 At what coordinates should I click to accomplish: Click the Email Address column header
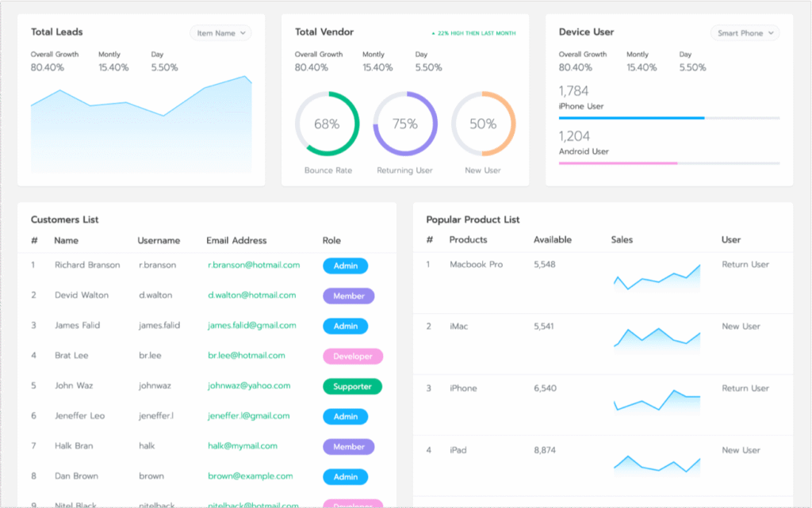(x=236, y=240)
